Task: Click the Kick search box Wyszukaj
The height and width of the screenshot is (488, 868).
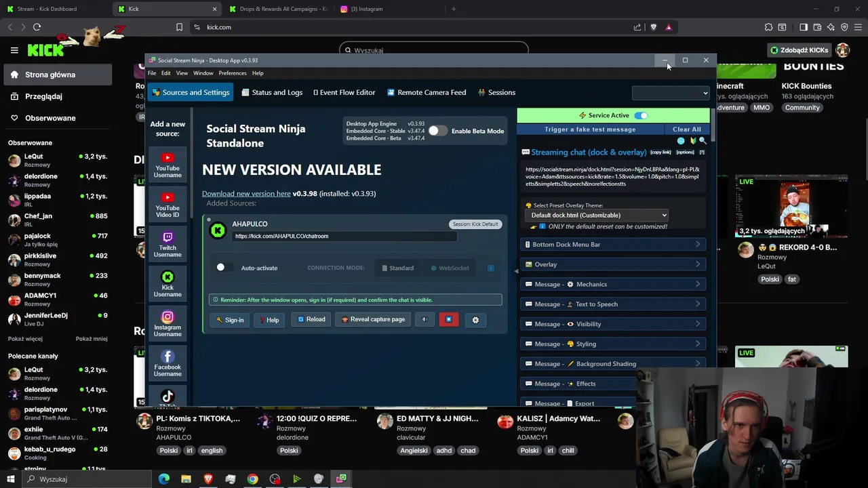Action: pos(434,50)
